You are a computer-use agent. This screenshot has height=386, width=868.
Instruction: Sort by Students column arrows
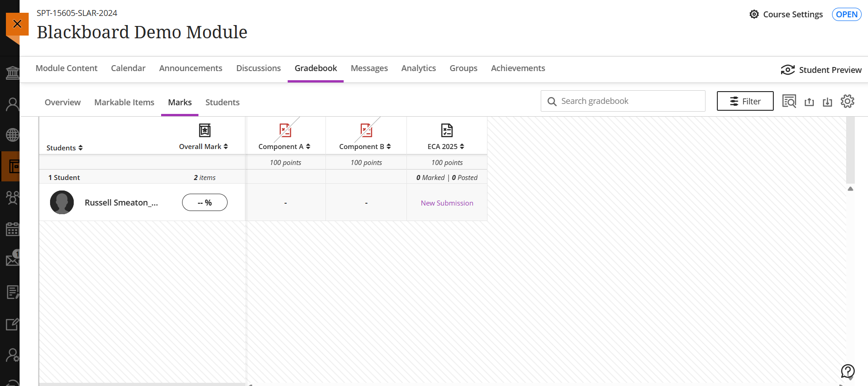click(81, 148)
